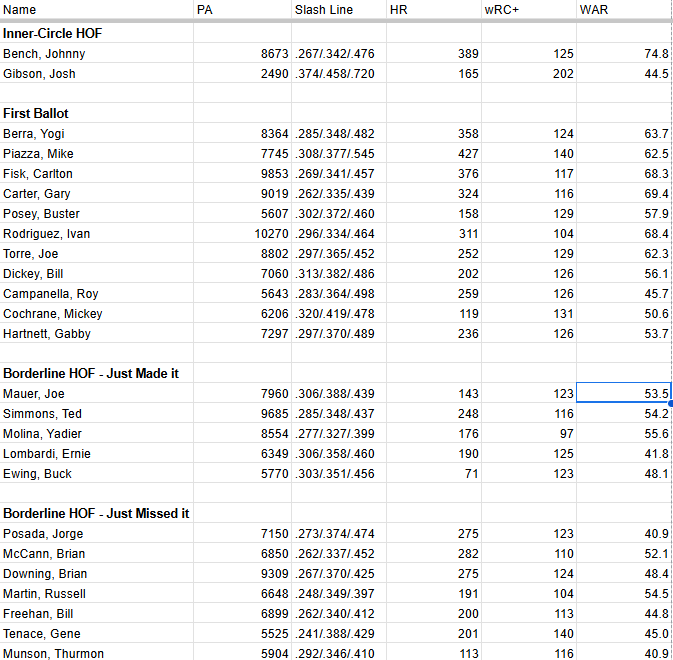The height and width of the screenshot is (660, 673).
Task: Select Yogi Berra's wRC+ value 124
Action: click(529, 133)
